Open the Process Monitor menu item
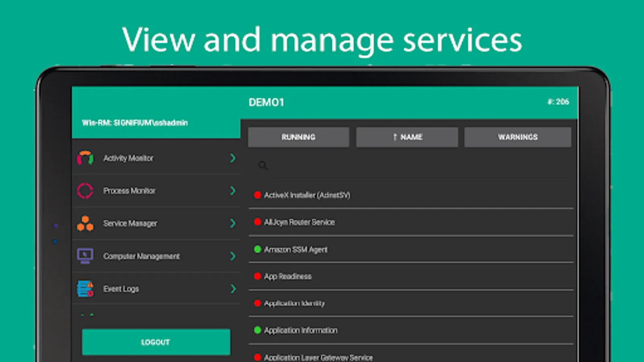The width and height of the screenshot is (644, 362). pos(129,191)
